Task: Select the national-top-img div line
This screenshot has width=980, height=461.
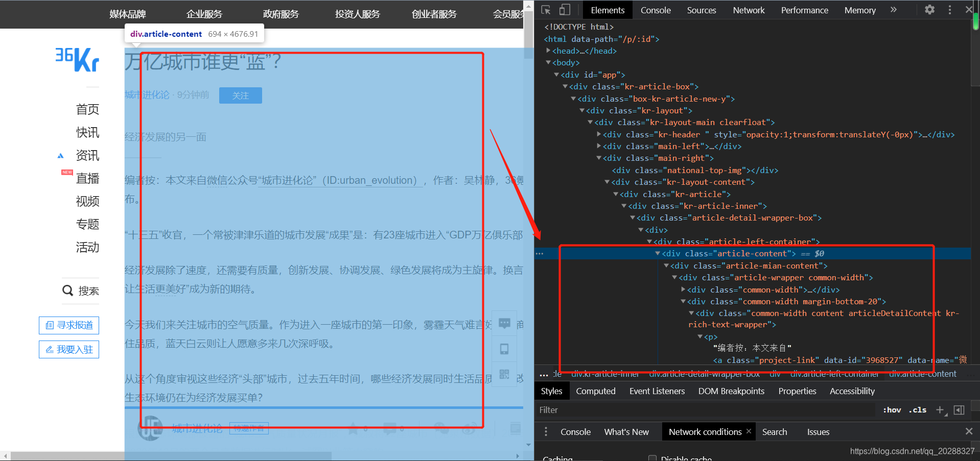Action: (x=695, y=170)
